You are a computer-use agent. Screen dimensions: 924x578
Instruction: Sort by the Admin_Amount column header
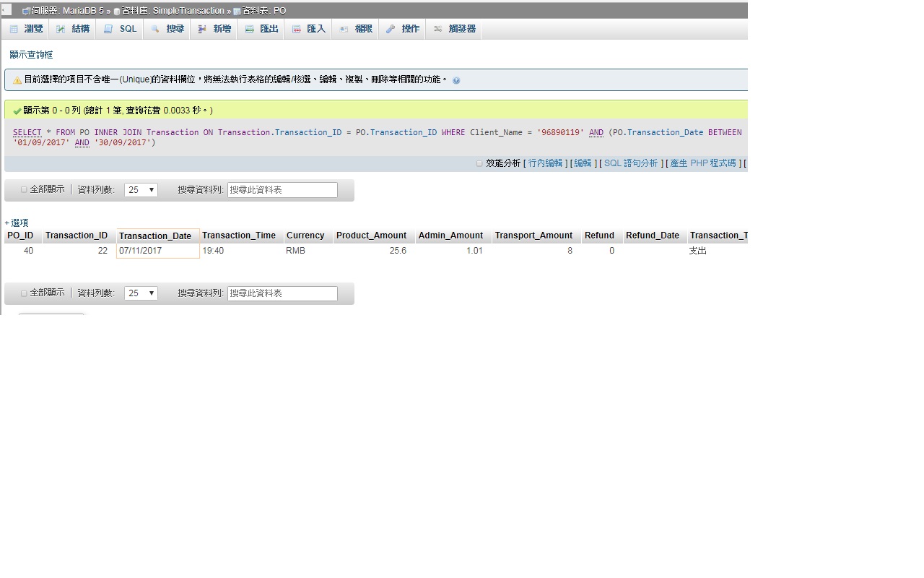coord(450,236)
